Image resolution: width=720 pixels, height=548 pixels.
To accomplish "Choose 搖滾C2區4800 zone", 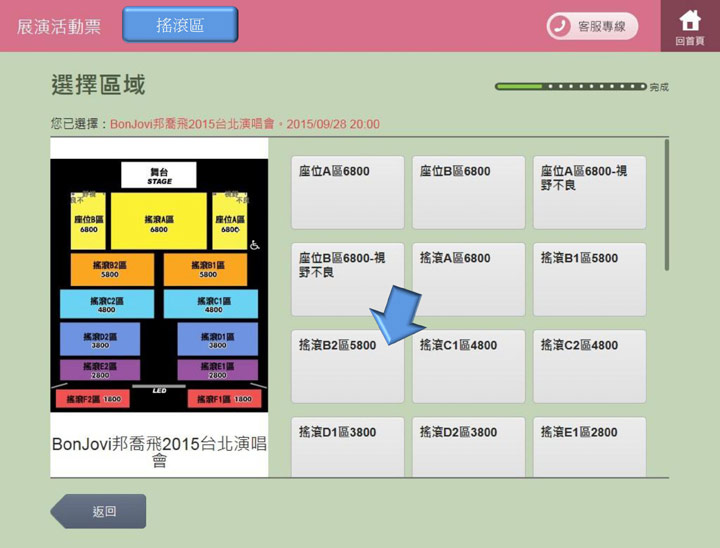I will tap(589, 366).
